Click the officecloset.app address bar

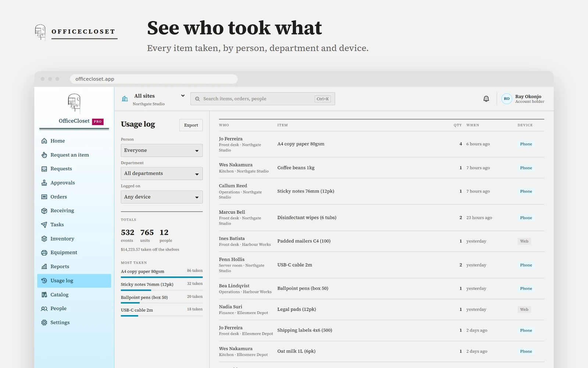pyautogui.click(x=154, y=79)
